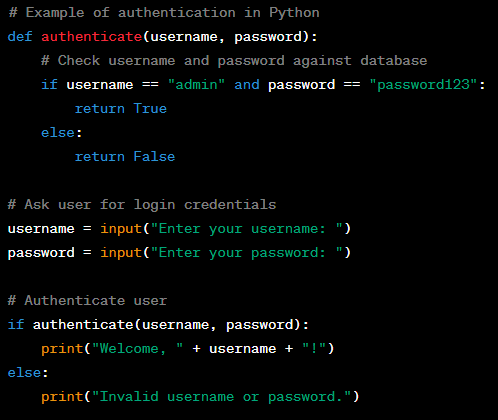Click the 'def' keyword
Viewport: 498px width, 420px height.
pyautogui.click(x=20, y=36)
